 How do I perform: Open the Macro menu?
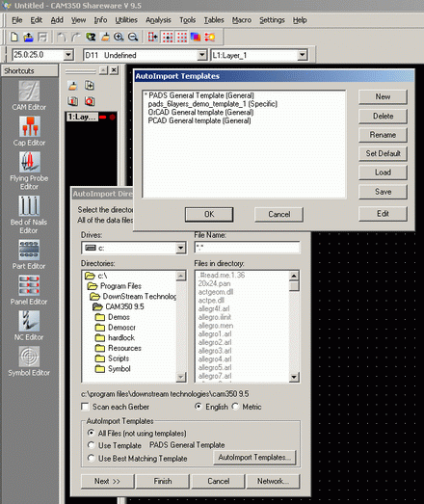242,20
